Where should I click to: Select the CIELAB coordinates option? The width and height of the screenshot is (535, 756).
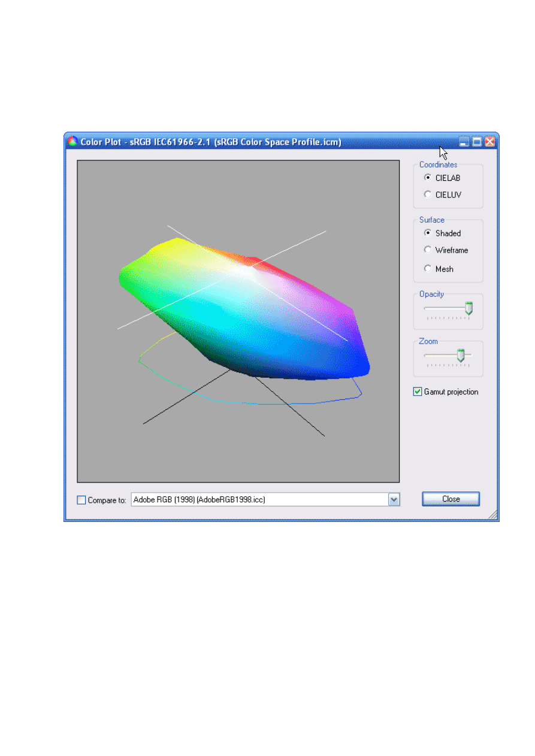tap(428, 178)
